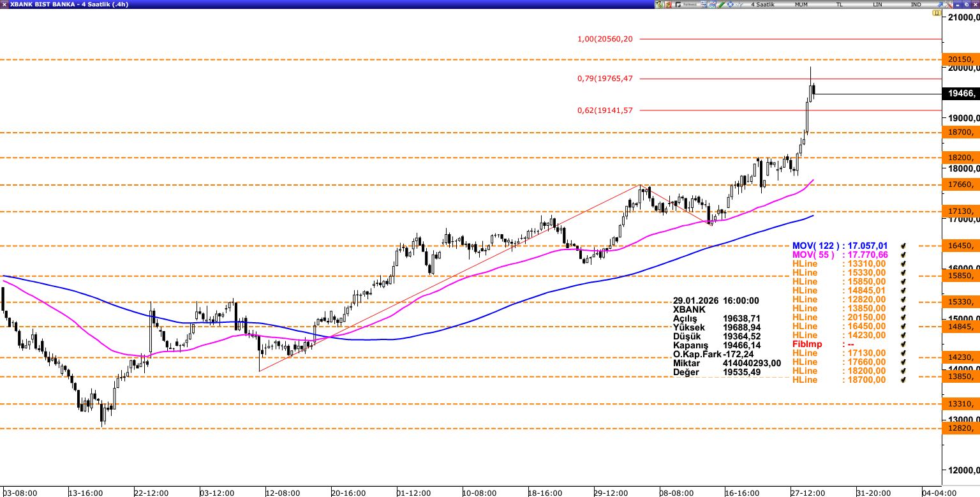Click the blue diagonal arrow icon
The image size is (980, 497).
[x=940, y=4]
